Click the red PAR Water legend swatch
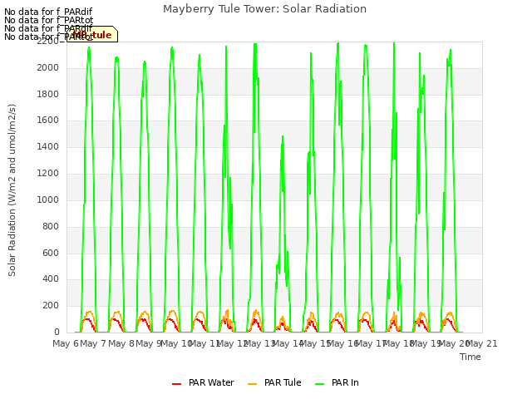This screenshot has width=532, height=399. point(176,384)
